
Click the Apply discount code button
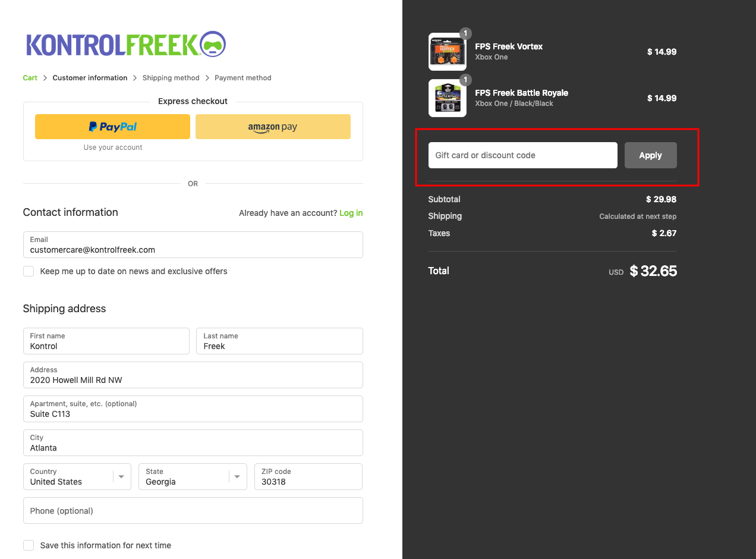[650, 155]
